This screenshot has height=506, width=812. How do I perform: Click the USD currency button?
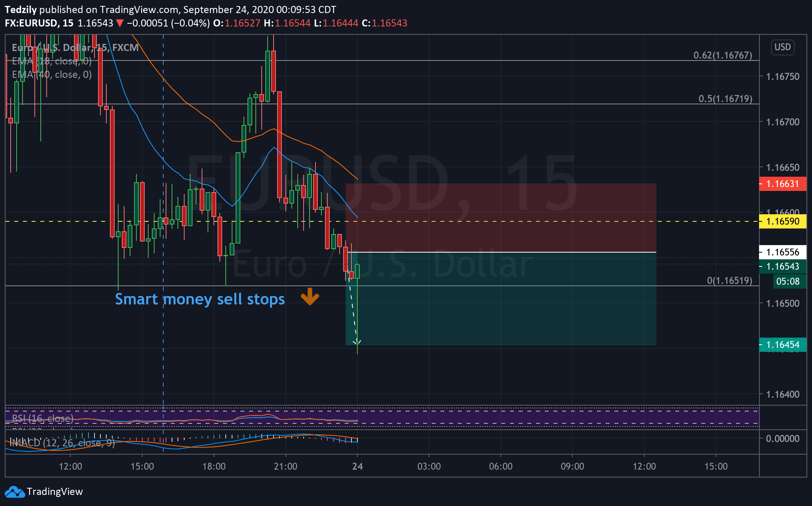782,47
